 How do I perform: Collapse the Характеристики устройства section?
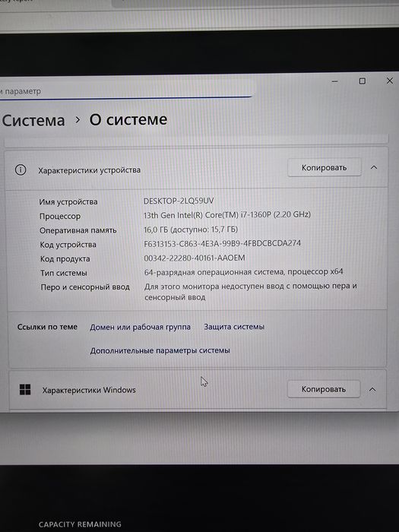pyautogui.click(x=374, y=168)
